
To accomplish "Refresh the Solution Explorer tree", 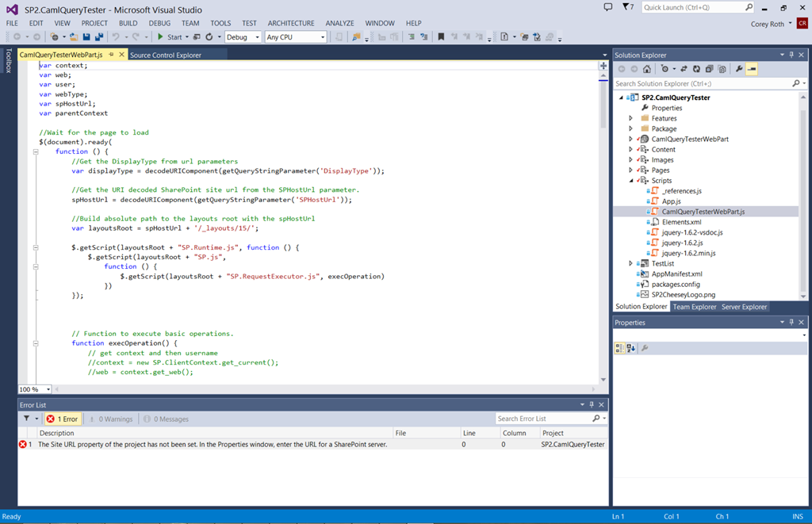I will click(696, 69).
